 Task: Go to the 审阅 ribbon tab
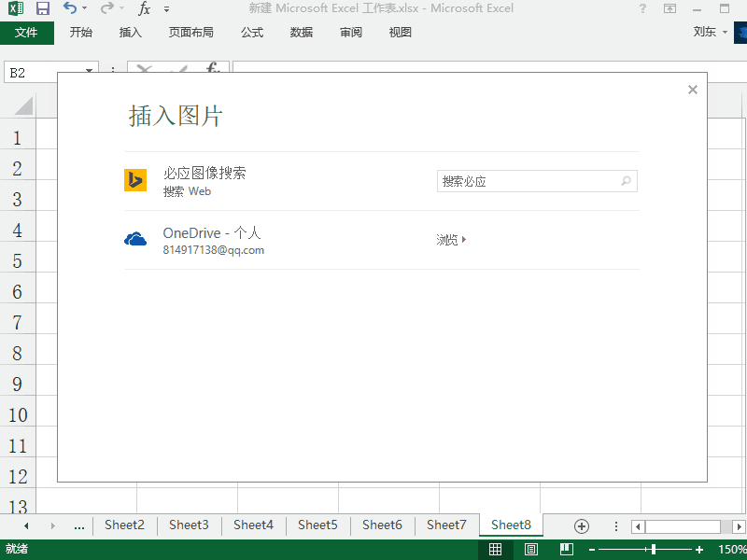pos(351,33)
